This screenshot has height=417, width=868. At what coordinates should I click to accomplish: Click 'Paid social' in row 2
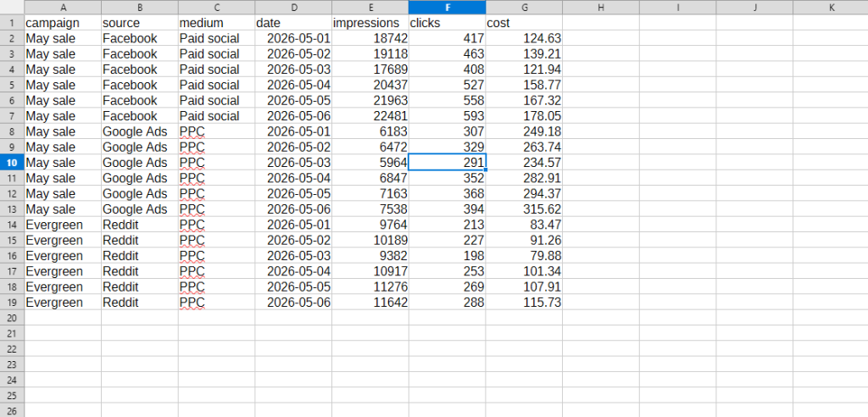(x=216, y=38)
